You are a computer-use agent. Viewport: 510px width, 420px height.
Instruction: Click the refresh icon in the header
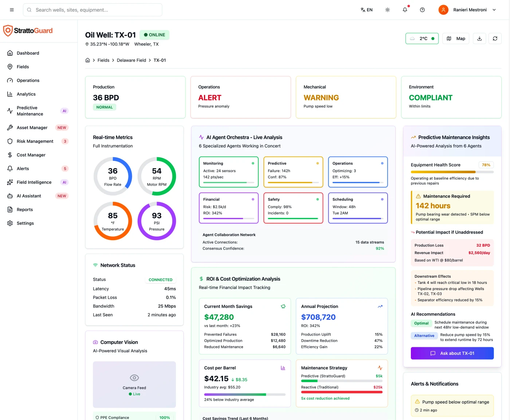coord(495,38)
